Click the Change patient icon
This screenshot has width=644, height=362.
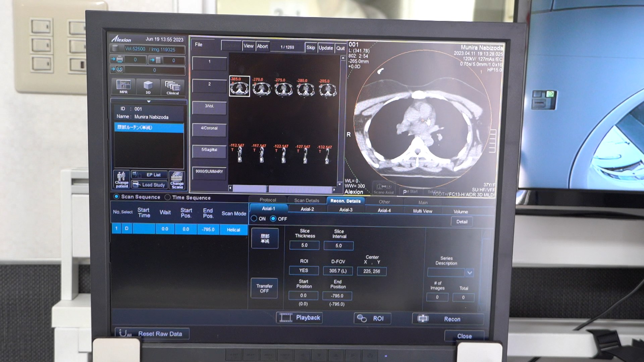[122, 179]
